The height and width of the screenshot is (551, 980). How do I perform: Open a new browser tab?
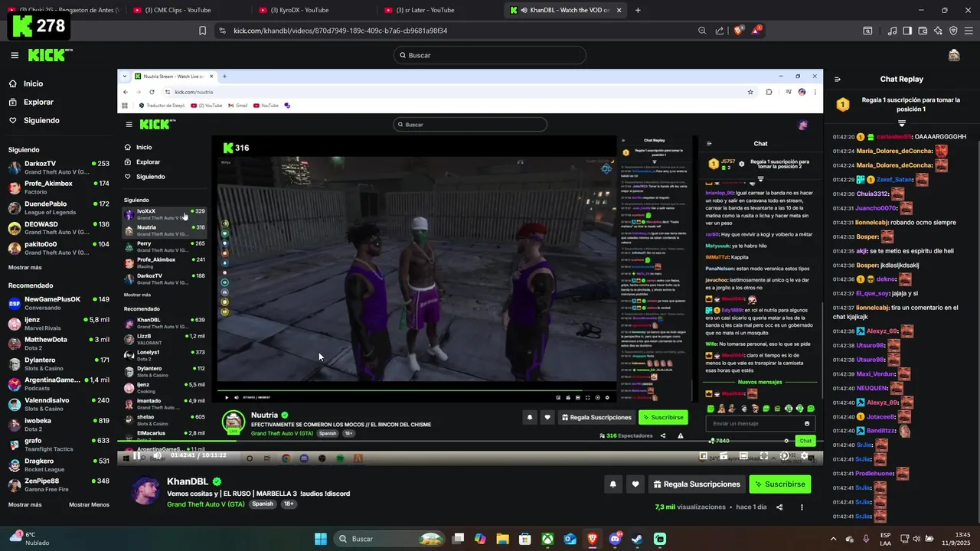[x=638, y=10]
